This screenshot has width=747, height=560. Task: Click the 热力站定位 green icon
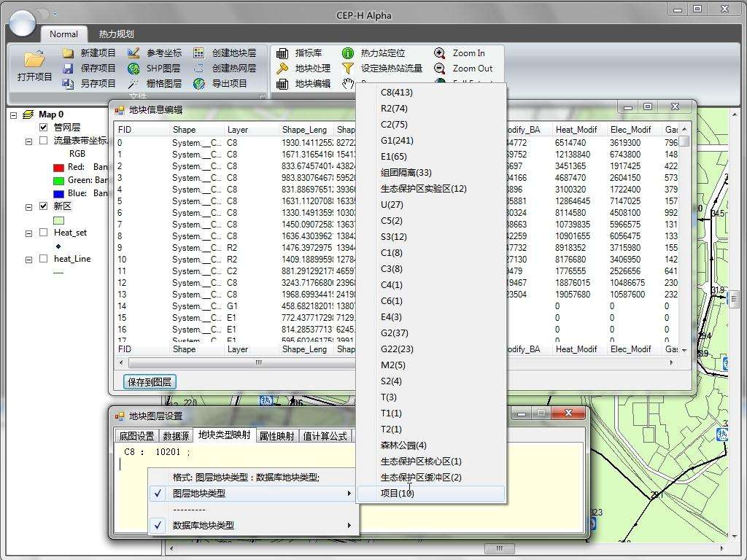click(x=348, y=52)
